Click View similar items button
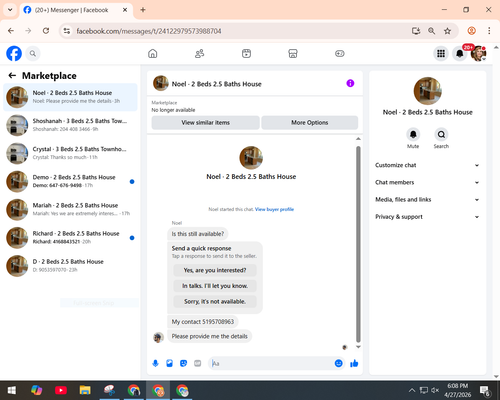Image resolution: width=500 pixels, height=400 pixels. point(205,123)
